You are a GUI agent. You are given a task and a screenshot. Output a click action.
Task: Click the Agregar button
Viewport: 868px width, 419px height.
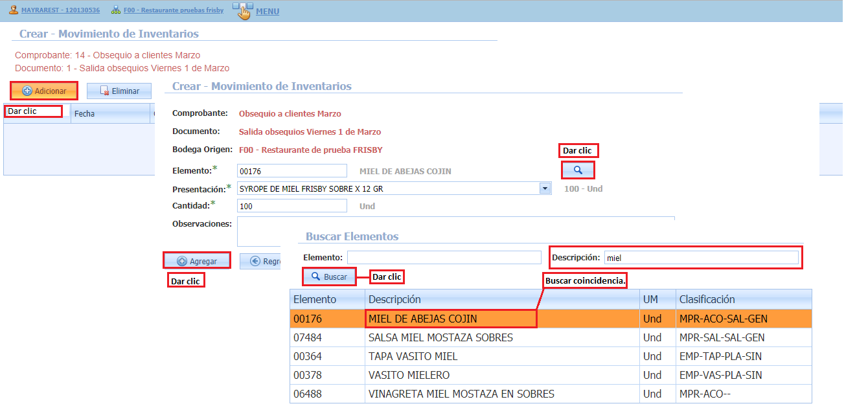(x=197, y=261)
